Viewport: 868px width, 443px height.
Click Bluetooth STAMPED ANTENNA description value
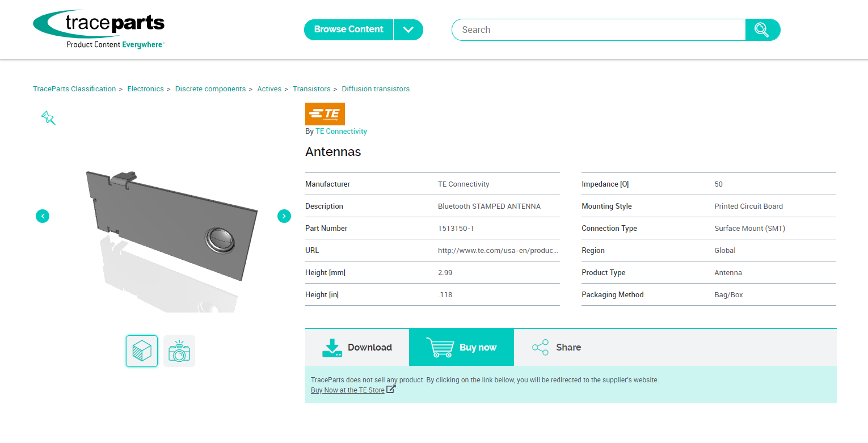[489, 206]
